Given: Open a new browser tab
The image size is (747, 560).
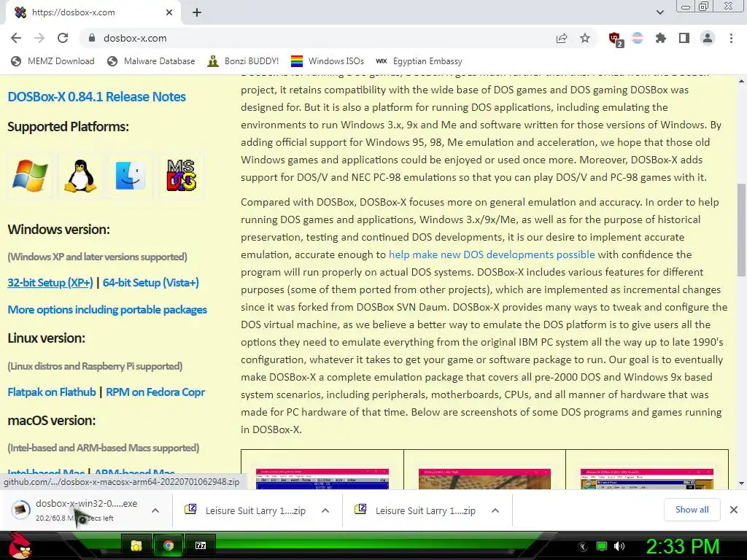Looking at the screenshot, I should 197,12.
